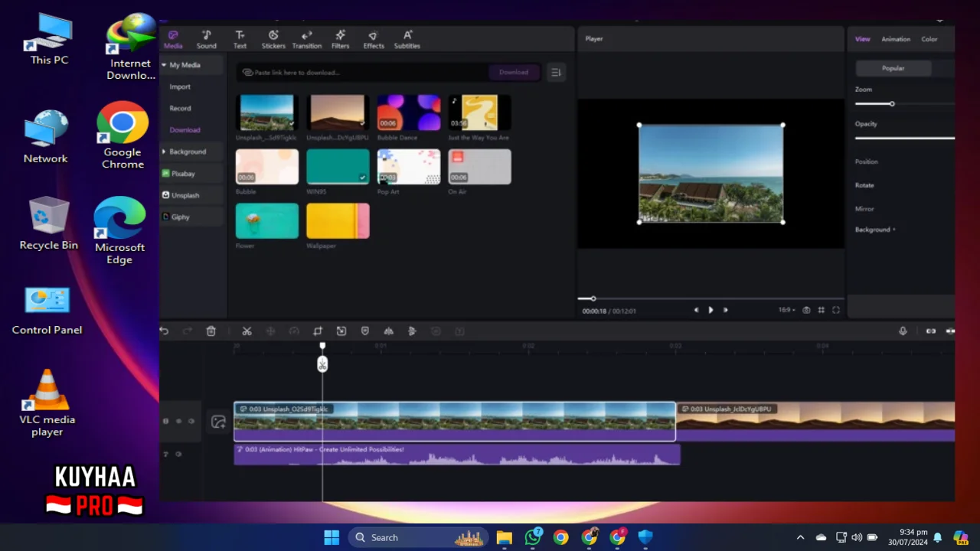Select the Bubble Dance thumbnail
Screen dimensions: 980x551
(x=408, y=112)
